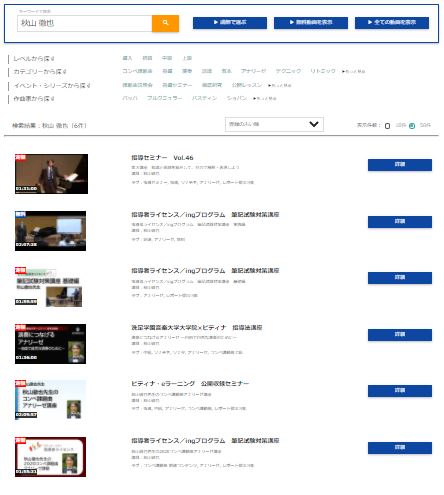
Task: Filter by テクニック category
Action: (x=288, y=71)
